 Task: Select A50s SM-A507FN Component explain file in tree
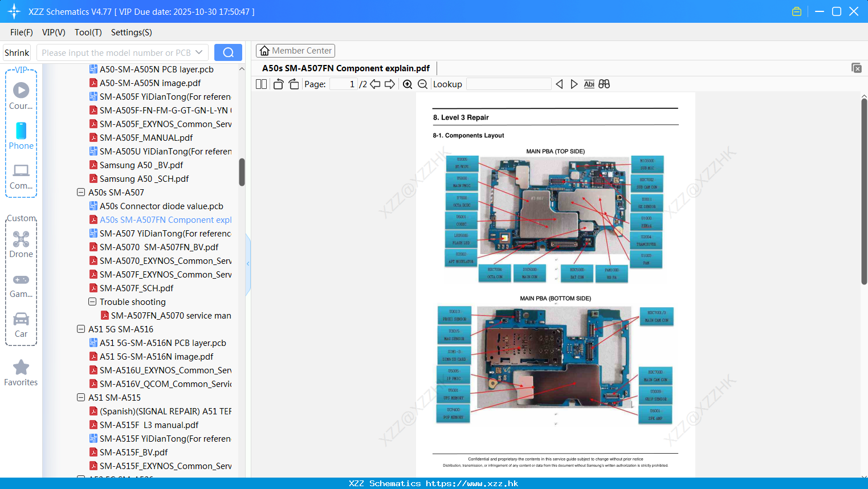tap(166, 220)
